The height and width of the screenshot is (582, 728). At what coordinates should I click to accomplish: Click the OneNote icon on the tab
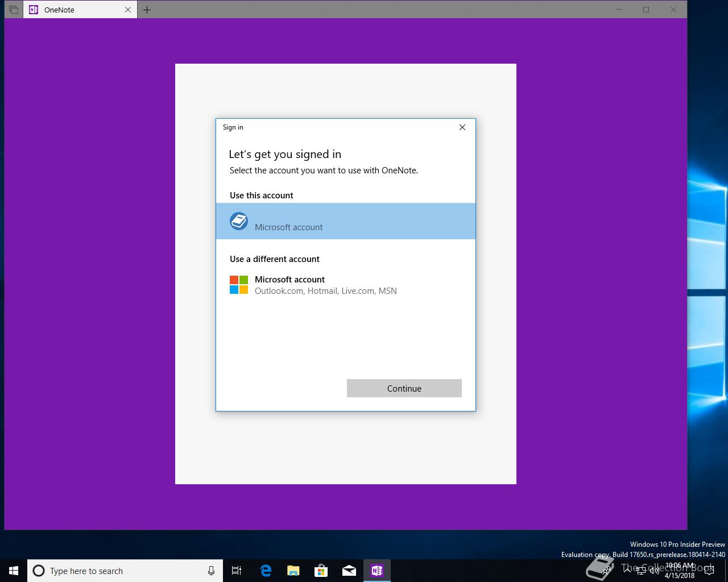click(x=34, y=10)
